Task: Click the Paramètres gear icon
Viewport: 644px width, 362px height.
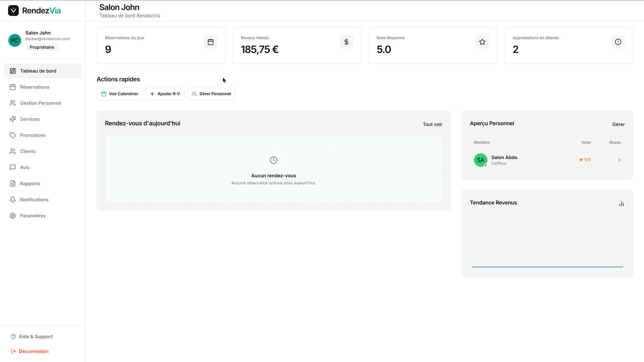Action: [13, 216]
